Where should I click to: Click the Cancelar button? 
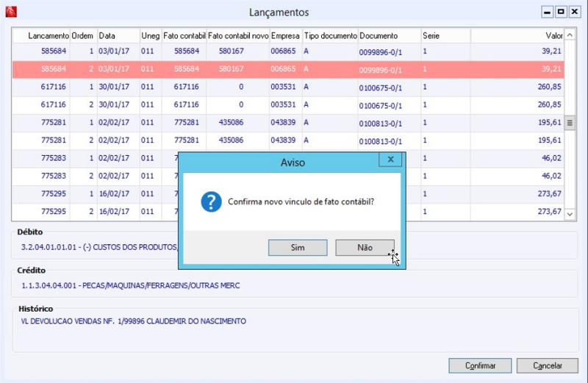[547, 365]
